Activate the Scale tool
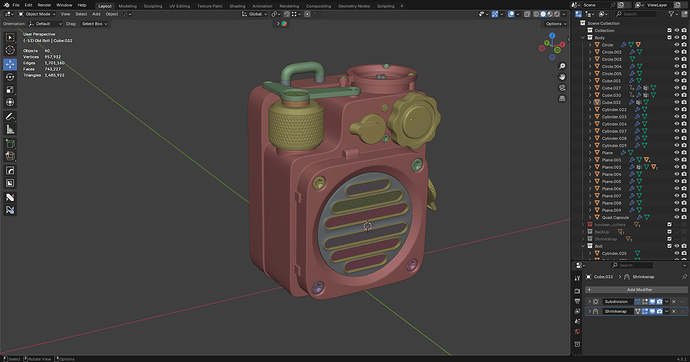 tap(10, 90)
